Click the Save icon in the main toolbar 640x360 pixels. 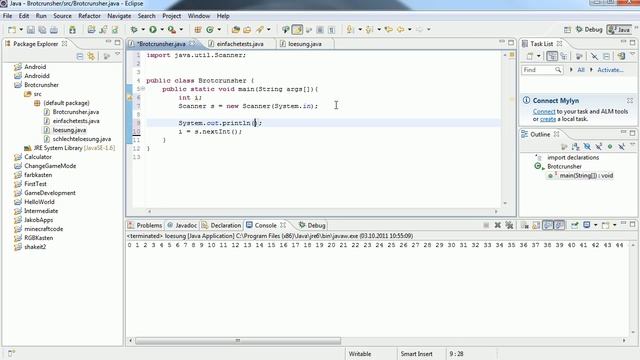pyautogui.click(x=31, y=30)
